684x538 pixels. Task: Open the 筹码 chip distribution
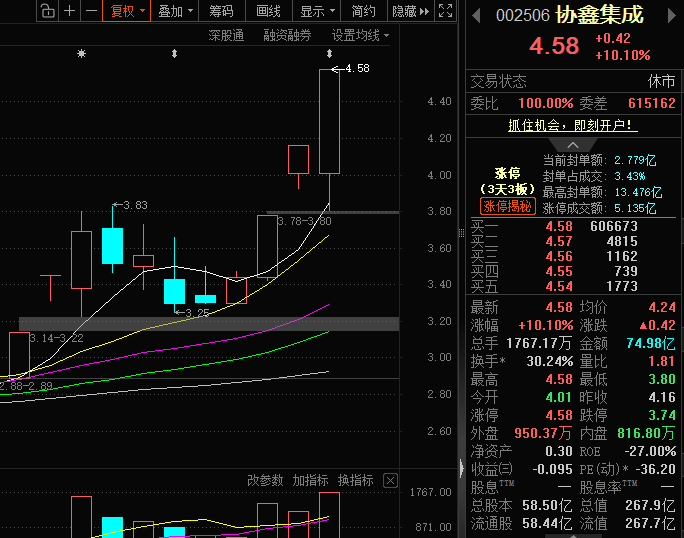[222, 11]
